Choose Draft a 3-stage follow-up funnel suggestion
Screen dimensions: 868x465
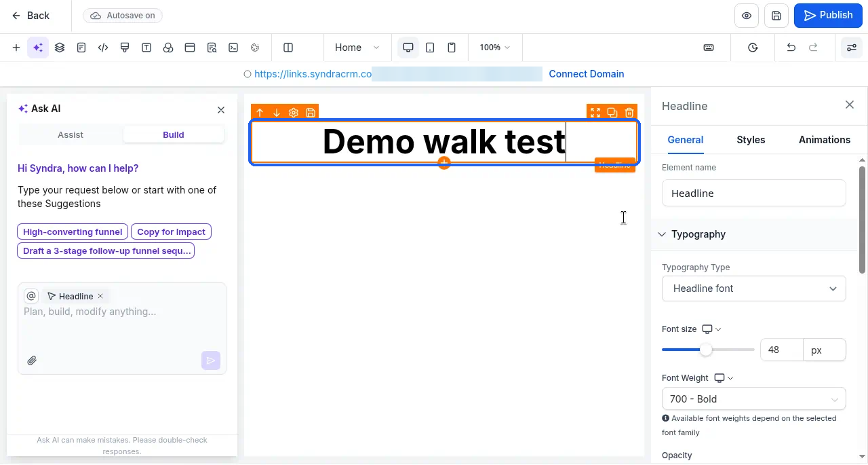(106, 250)
